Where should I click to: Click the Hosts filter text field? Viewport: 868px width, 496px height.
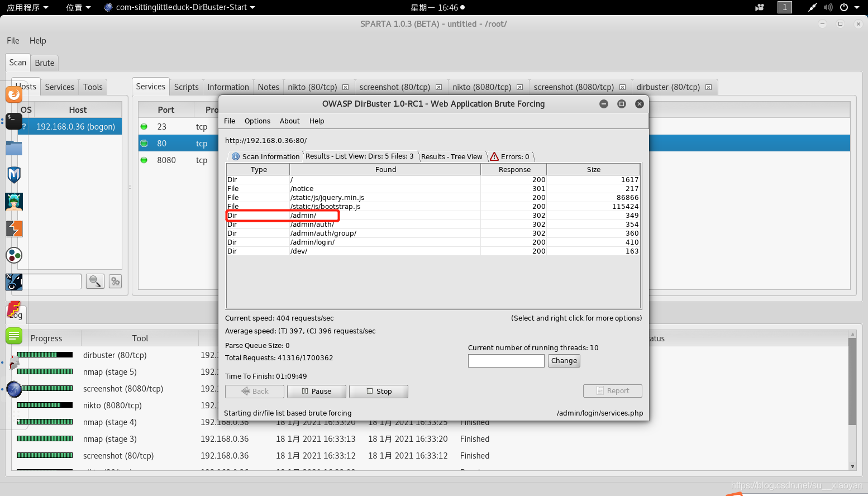52,282
